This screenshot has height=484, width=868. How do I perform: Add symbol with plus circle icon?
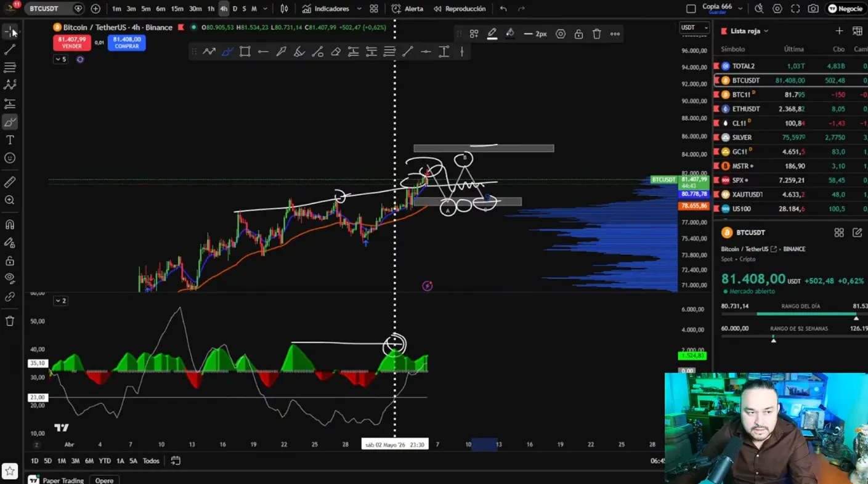(x=95, y=9)
